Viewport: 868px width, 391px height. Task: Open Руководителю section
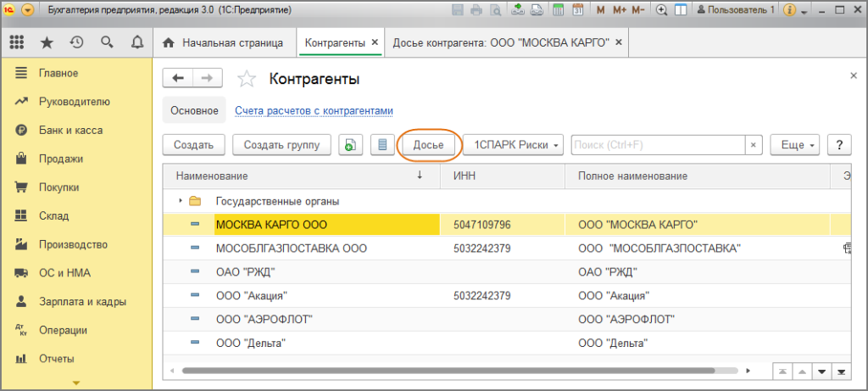point(76,102)
